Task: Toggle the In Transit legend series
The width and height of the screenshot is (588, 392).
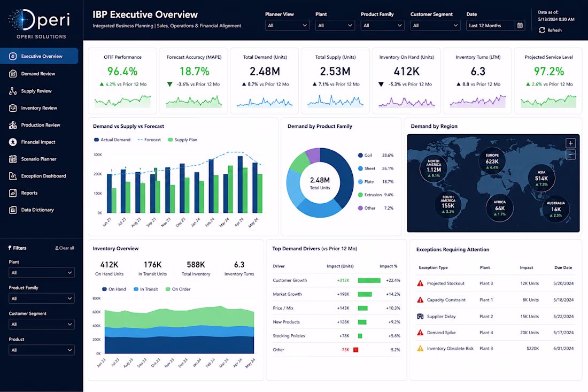Action: click(x=146, y=289)
